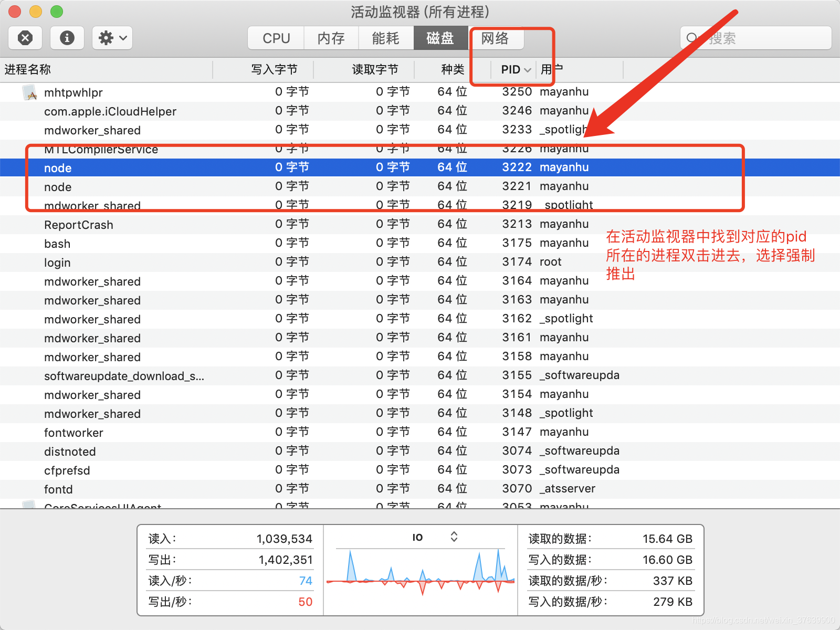Select node process with PID 3221
840x630 pixels.
pos(420,186)
